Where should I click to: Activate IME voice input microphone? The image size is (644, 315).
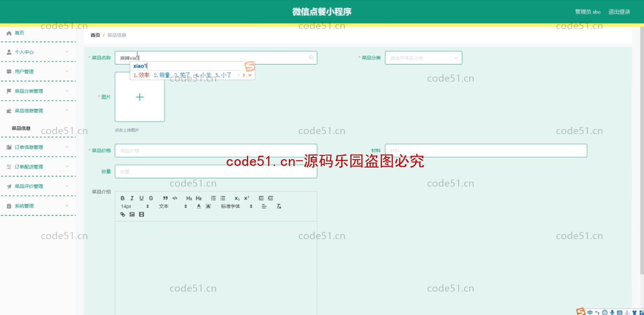pos(612,312)
